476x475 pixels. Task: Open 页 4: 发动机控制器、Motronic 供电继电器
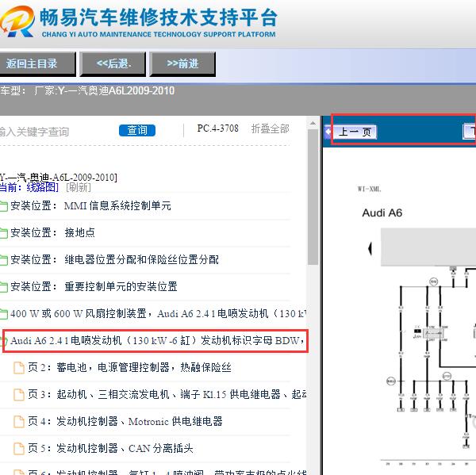[x=125, y=421]
